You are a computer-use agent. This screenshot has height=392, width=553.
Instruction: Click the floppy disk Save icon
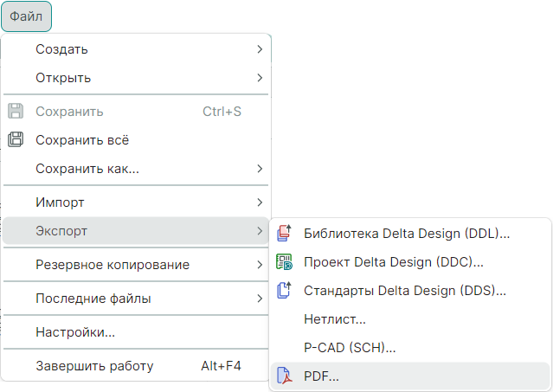click(x=15, y=112)
